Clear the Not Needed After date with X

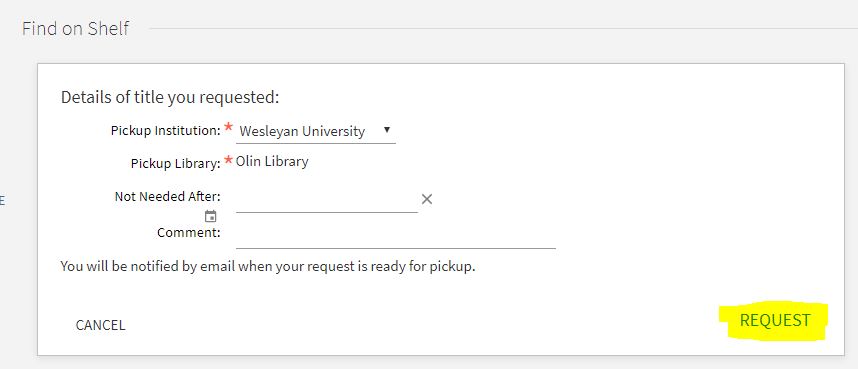427,199
